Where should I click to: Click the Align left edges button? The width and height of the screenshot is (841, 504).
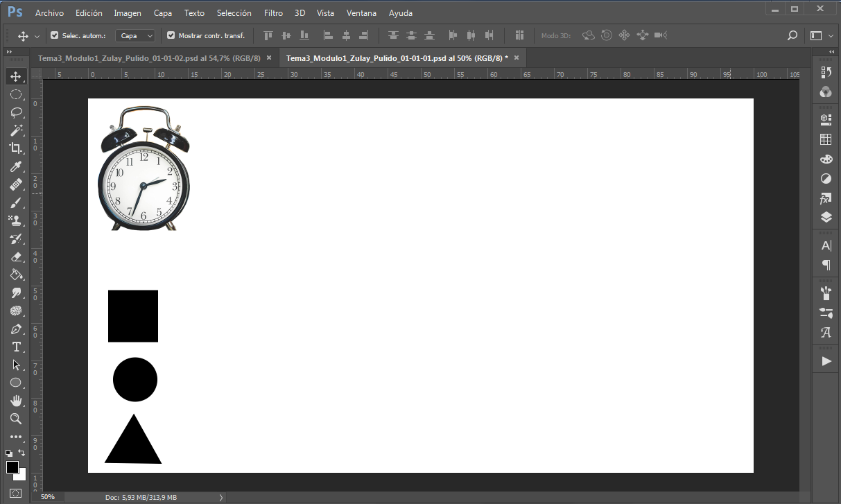[329, 35]
